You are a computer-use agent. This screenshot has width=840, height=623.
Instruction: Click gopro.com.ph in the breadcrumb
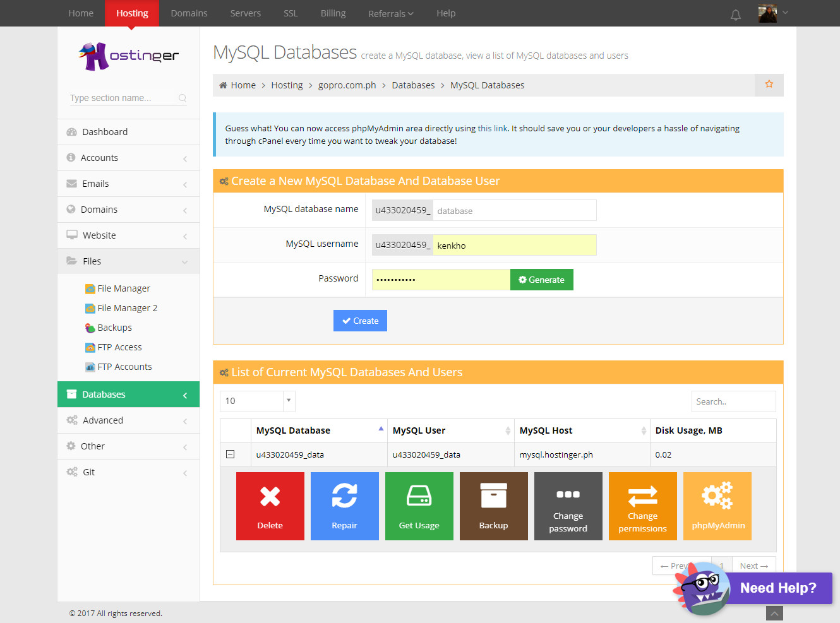(x=347, y=85)
